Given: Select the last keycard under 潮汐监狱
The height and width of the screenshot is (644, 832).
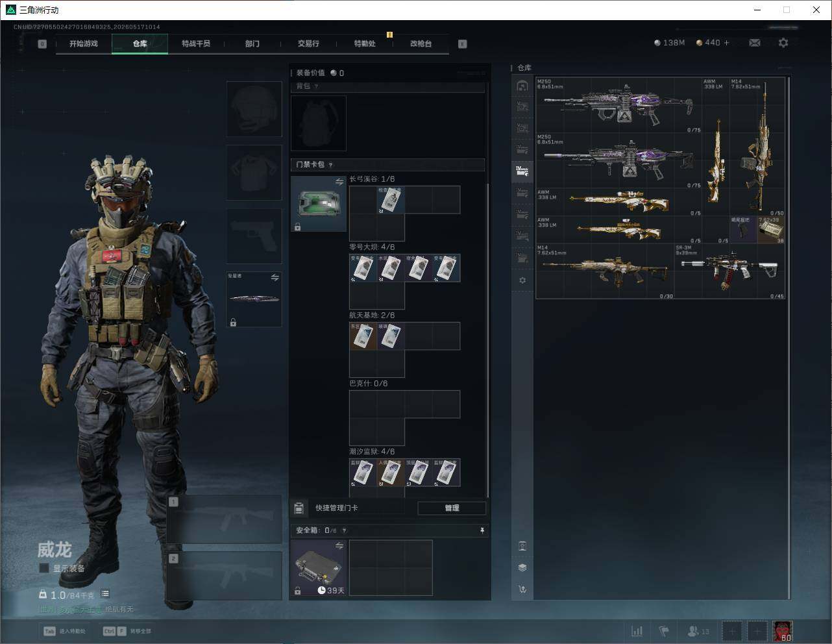Looking at the screenshot, I should [x=447, y=473].
